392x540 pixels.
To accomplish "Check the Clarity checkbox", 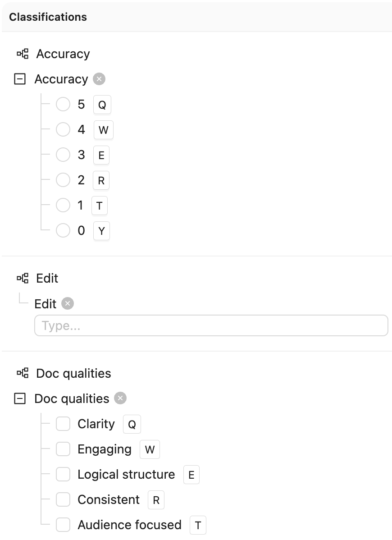I will pyautogui.click(x=63, y=424).
